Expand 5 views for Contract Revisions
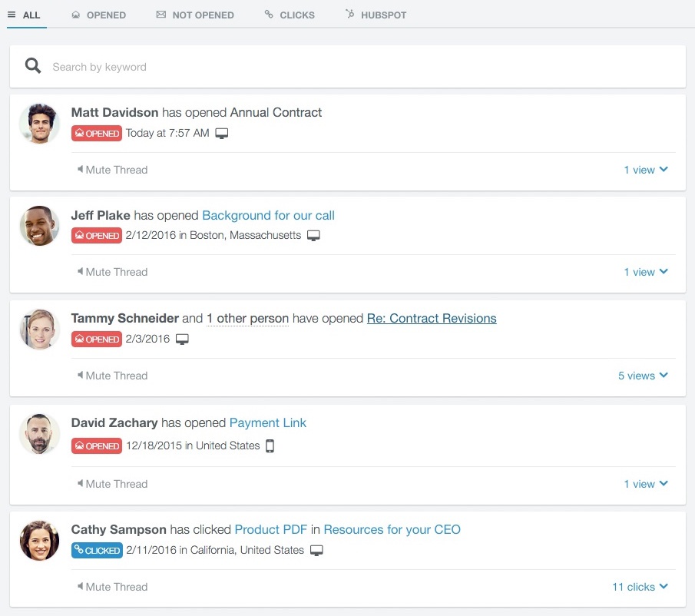This screenshot has height=616, width=695. 643,376
